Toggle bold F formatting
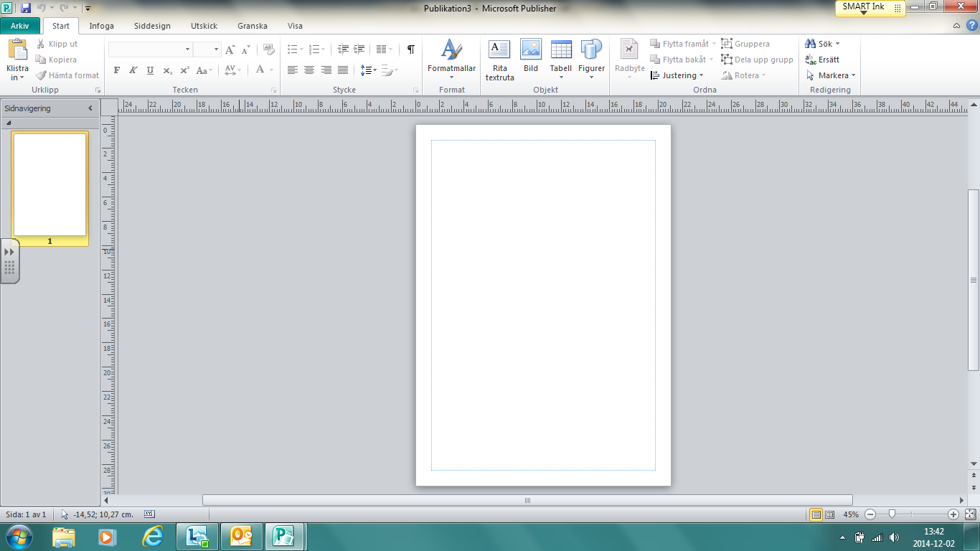This screenshot has height=551, width=980. pyautogui.click(x=117, y=70)
